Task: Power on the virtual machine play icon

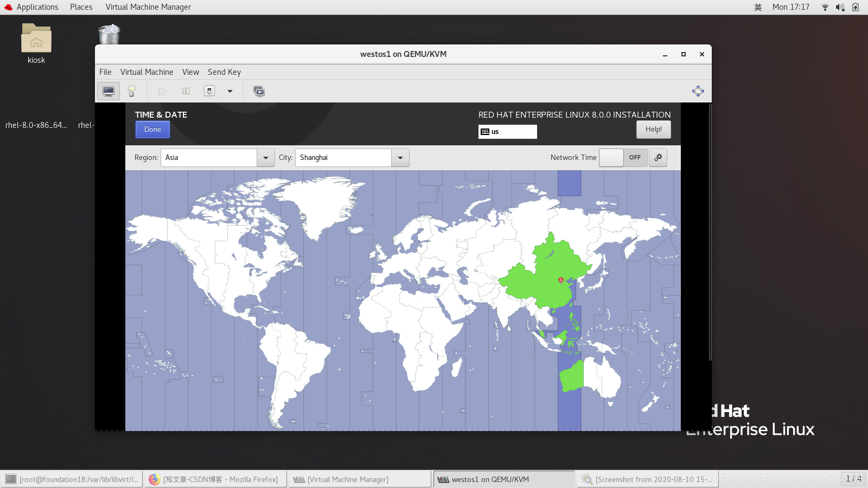Action: [162, 91]
